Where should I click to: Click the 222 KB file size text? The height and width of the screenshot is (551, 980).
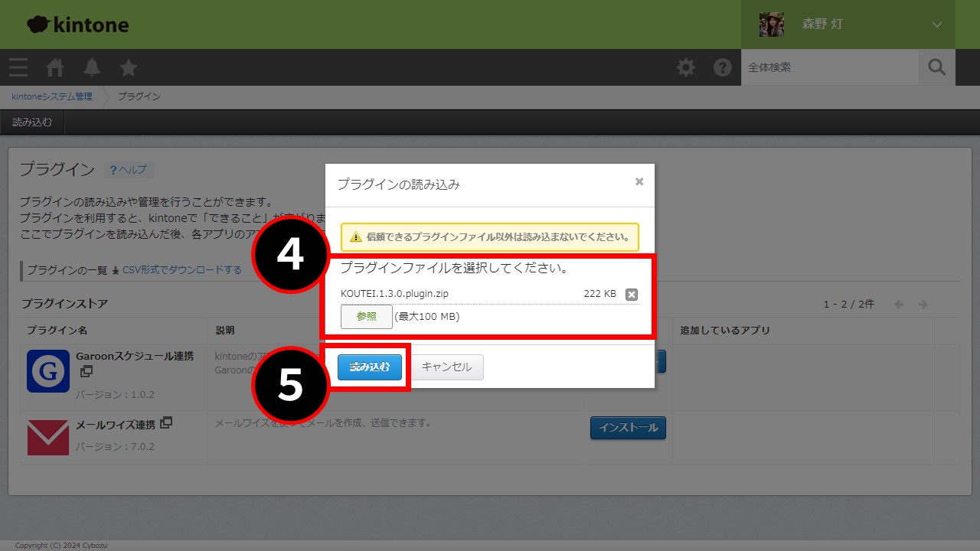tap(599, 294)
